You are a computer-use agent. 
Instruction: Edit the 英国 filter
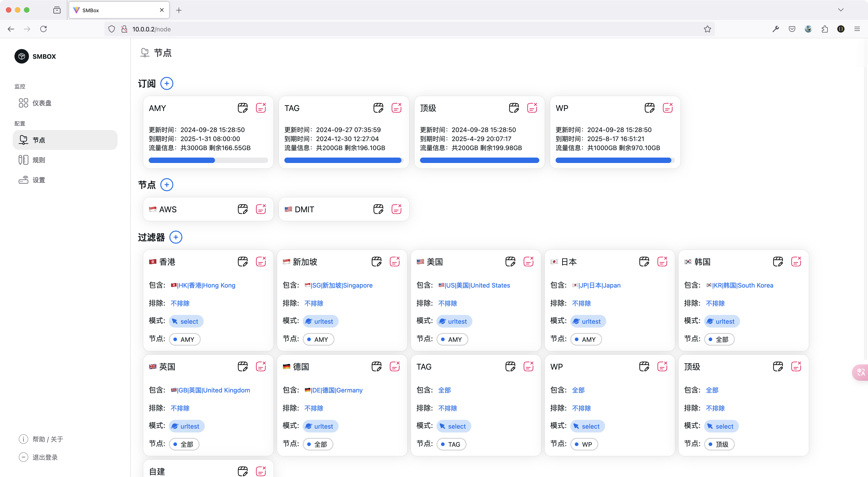[243, 366]
